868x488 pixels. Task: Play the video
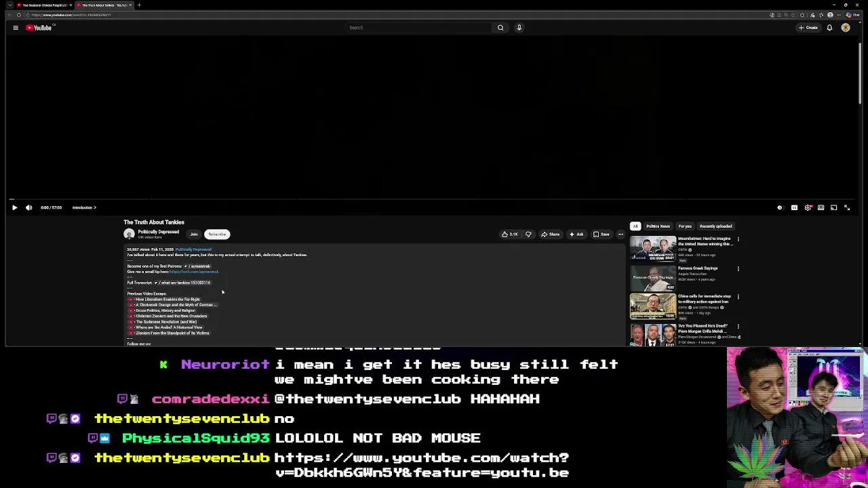point(14,207)
